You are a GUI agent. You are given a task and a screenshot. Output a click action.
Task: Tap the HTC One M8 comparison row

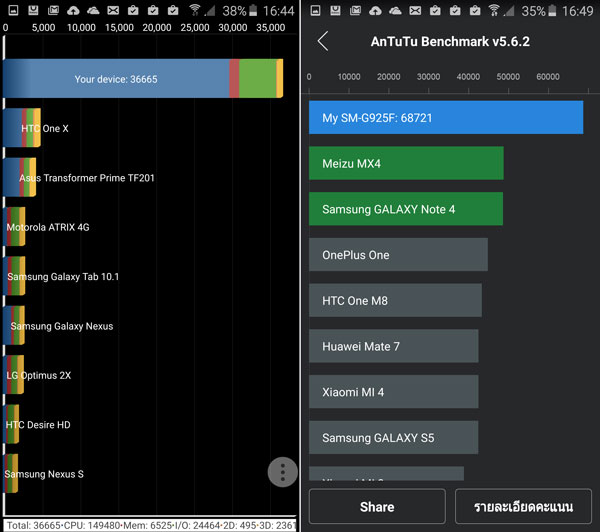(x=395, y=301)
